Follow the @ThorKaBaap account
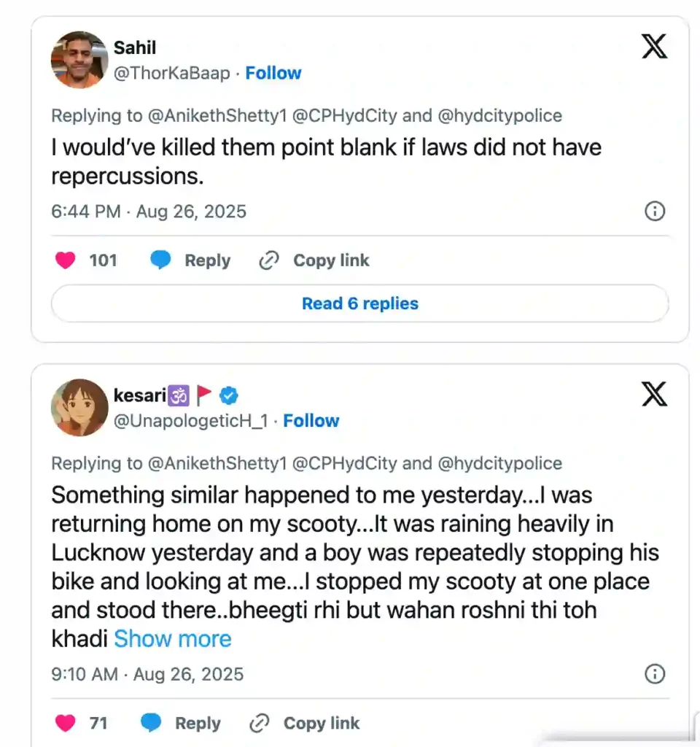The image size is (700, 747). click(x=273, y=73)
